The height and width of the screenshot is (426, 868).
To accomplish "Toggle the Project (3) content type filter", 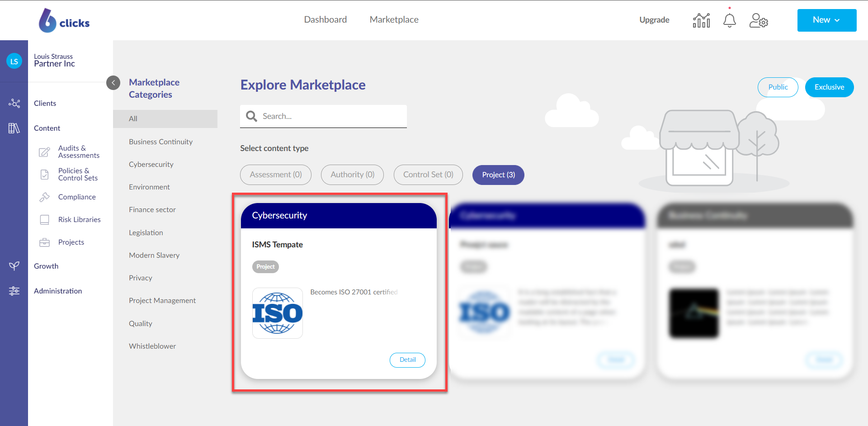I will pyautogui.click(x=498, y=175).
